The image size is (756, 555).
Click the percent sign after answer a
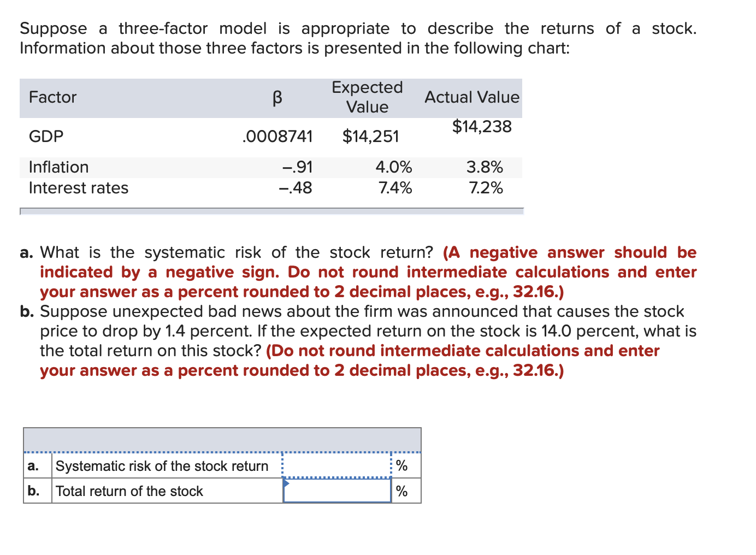403,466
